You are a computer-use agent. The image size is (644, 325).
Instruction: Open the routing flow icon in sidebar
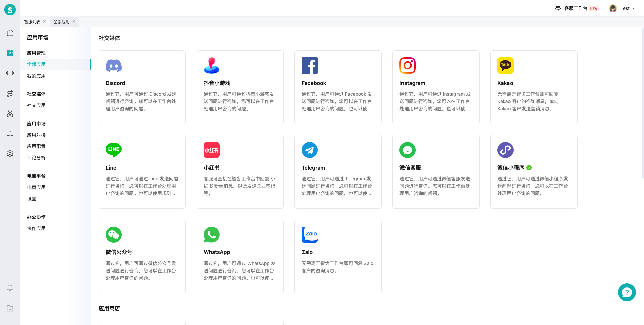[10, 93]
